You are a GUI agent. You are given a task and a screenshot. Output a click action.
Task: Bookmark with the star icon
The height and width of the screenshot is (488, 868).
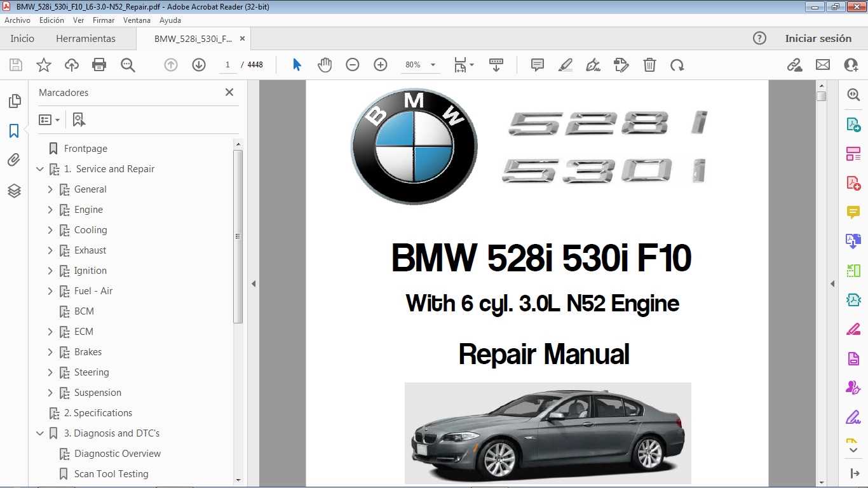point(44,65)
